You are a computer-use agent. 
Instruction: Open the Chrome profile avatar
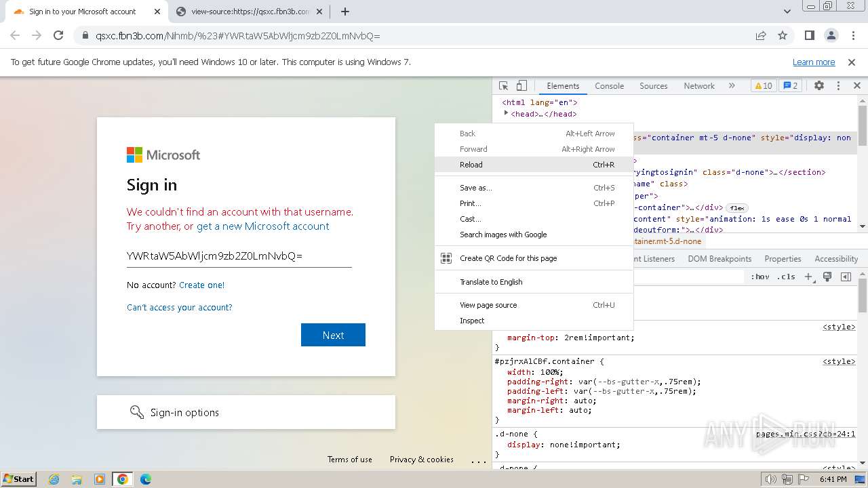831,36
